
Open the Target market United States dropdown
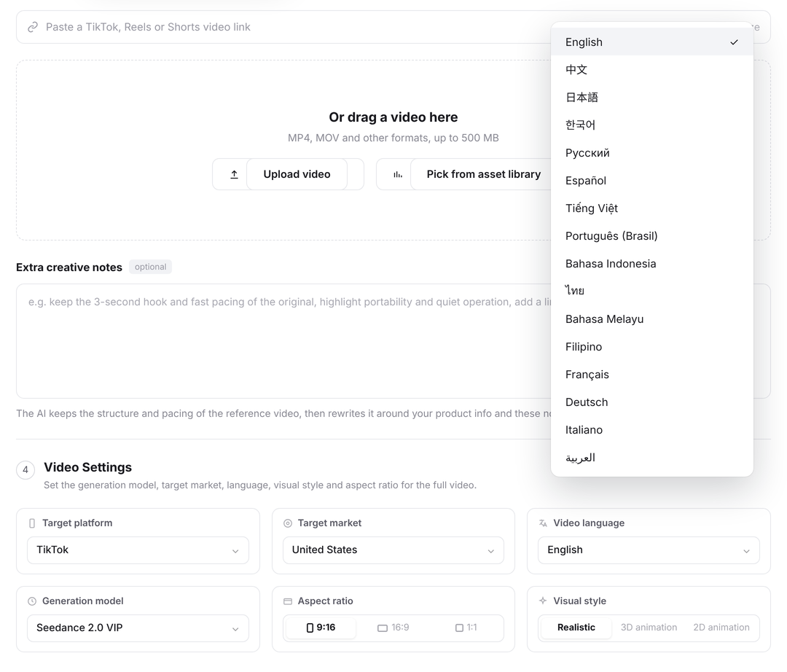pos(393,550)
